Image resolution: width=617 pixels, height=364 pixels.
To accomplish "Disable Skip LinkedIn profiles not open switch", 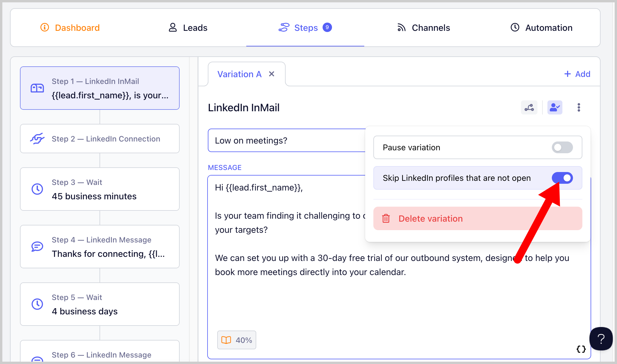I will tap(562, 178).
